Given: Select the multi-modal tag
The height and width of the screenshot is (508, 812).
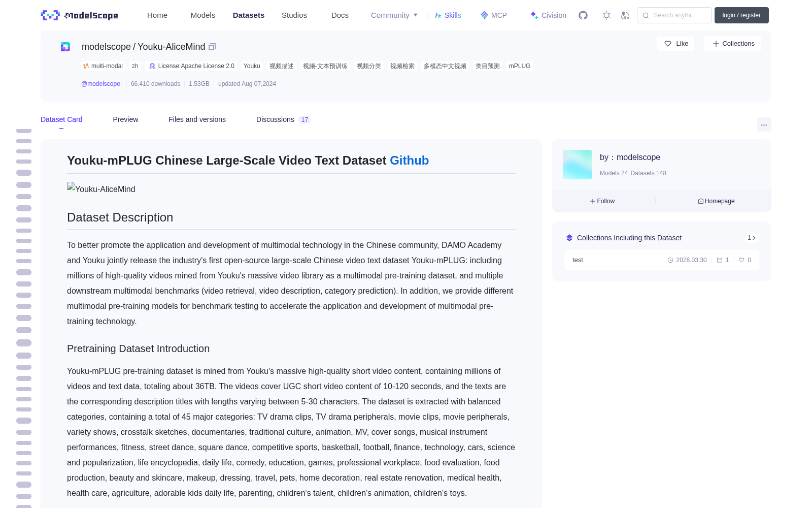Looking at the screenshot, I should (103, 66).
